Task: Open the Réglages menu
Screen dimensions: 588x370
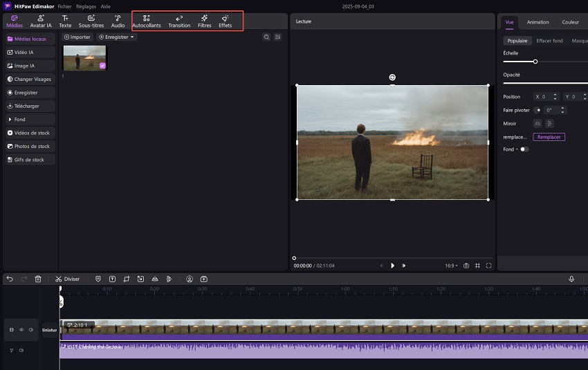Action: [86, 6]
